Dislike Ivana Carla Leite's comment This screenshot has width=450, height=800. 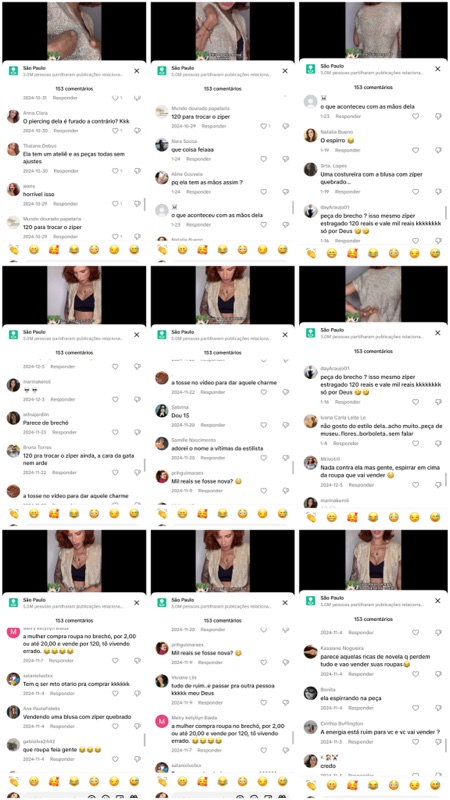point(438,444)
